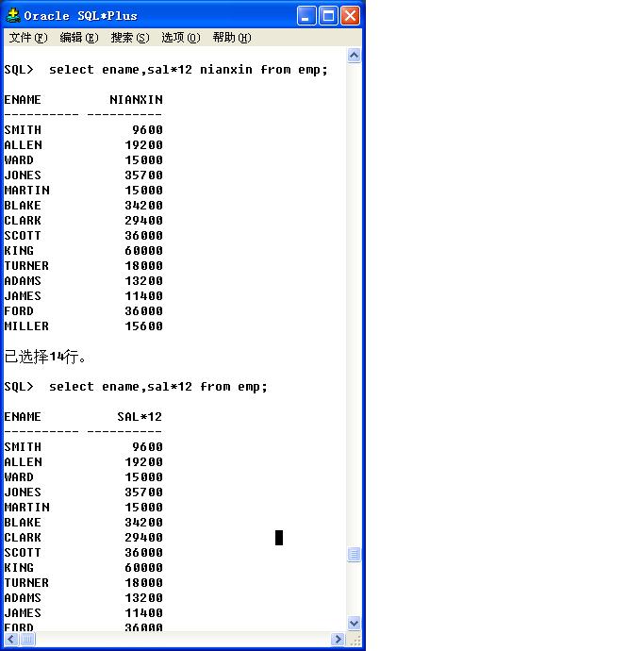Click value 35700 under SAL*12
This screenshot has height=651, width=644.
[143, 492]
